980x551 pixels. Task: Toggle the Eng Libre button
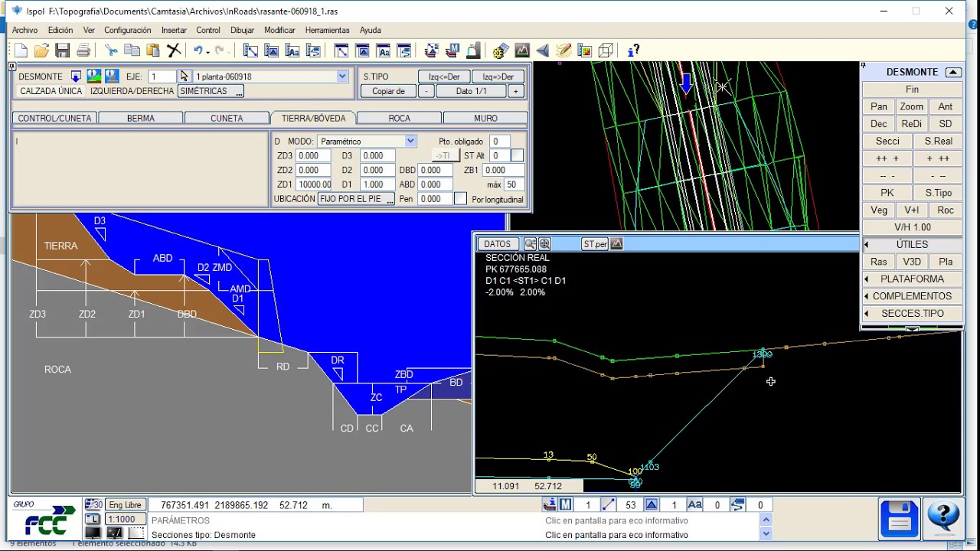tap(125, 505)
